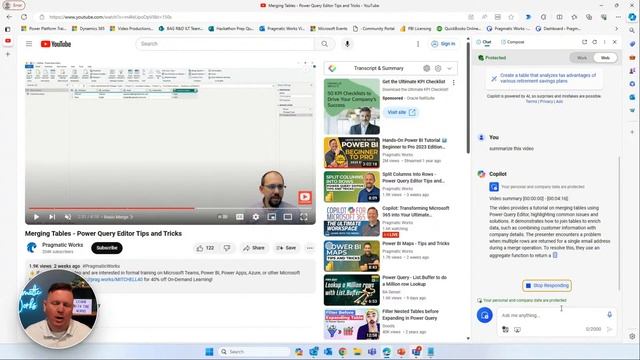Unmute the video volume
Image resolution: width=640 pixels, height=360 pixels.
pyautogui.click(x=68, y=217)
